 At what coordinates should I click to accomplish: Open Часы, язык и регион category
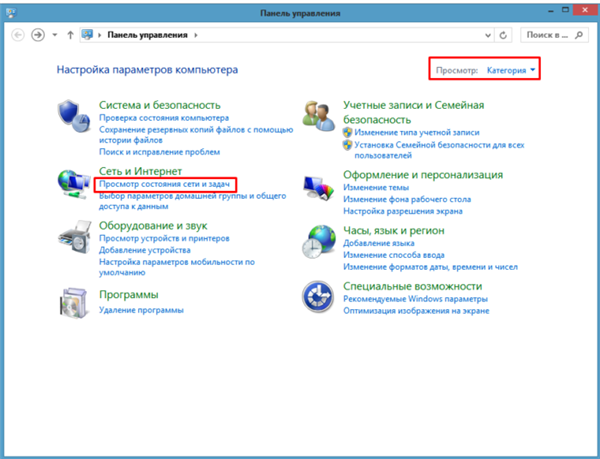coord(393,231)
